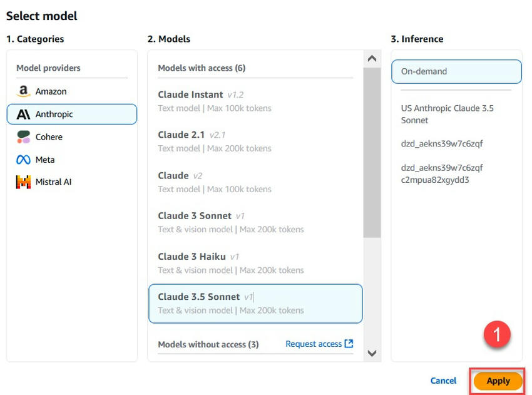Click the Apply button

click(x=498, y=381)
